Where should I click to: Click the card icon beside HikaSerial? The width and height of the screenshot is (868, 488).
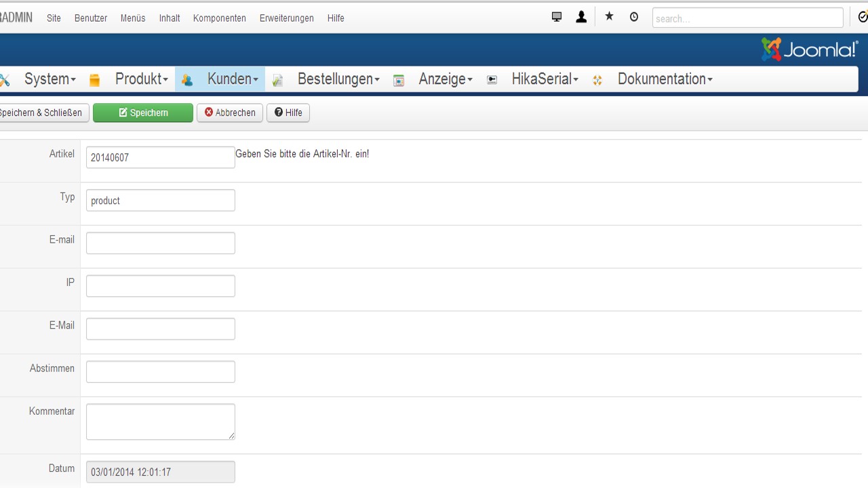(x=492, y=80)
